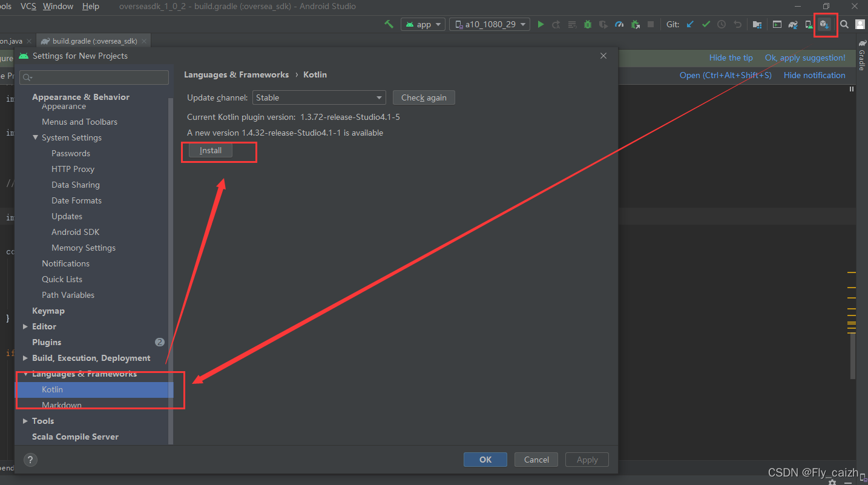The height and width of the screenshot is (485, 868).
Task: Click the Hide notification link
Action: [x=815, y=75]
